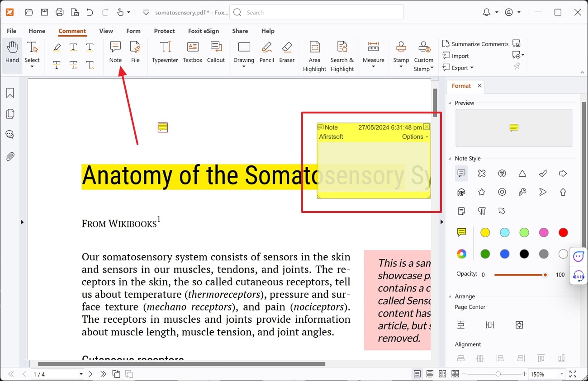The image size is (588, 381).
Task: Click the Save icon in the title bar
Action: [x=44, y=12]
